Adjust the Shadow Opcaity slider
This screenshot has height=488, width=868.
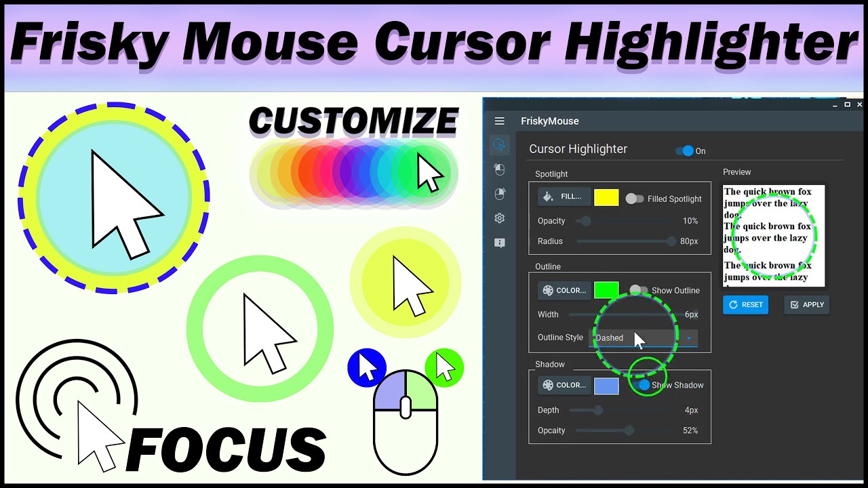(623, 430)
